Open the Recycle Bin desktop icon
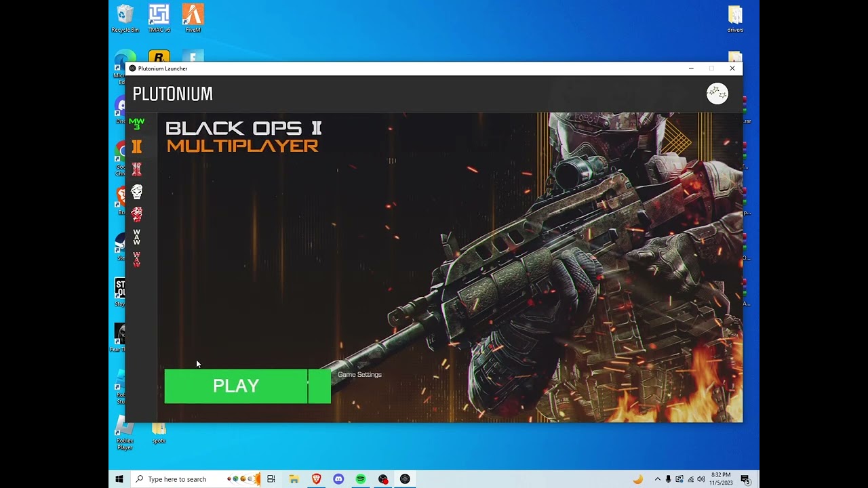 tap(125, 18)
